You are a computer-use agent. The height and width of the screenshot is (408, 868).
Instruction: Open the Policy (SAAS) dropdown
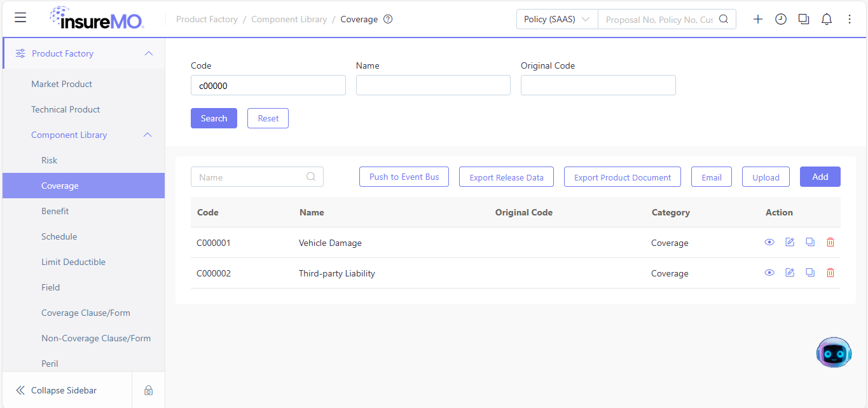[557, 19]
